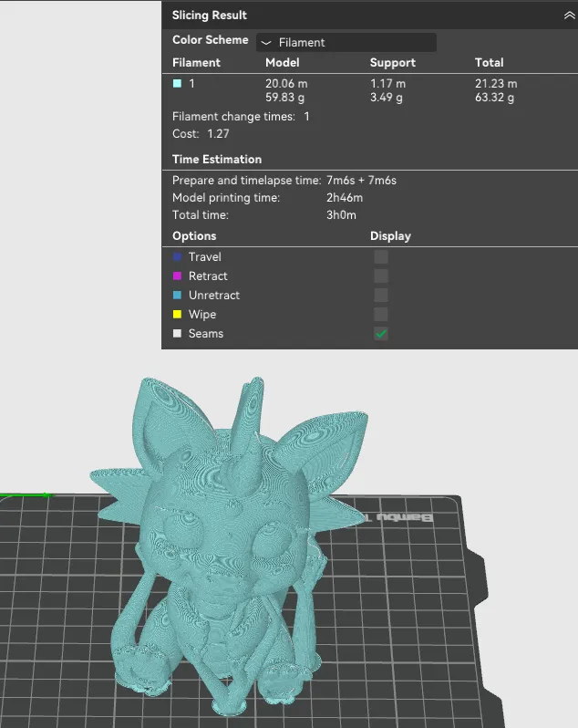This screenshot has width=578, height=728.
Task: Click the Cost 1.27 line
Action: pos(201,134)
